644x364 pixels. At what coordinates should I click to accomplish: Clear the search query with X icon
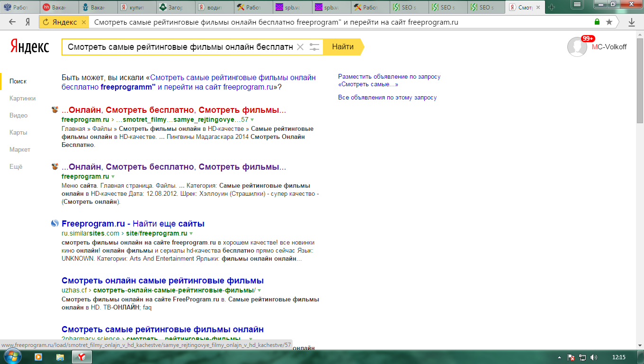(x=300, y=47)
